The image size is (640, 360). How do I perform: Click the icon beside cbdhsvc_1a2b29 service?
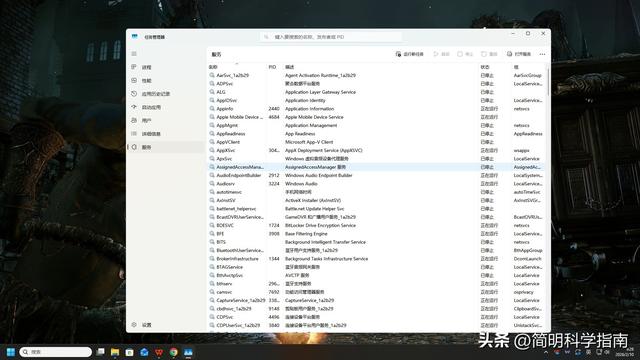tap(212, 309)
